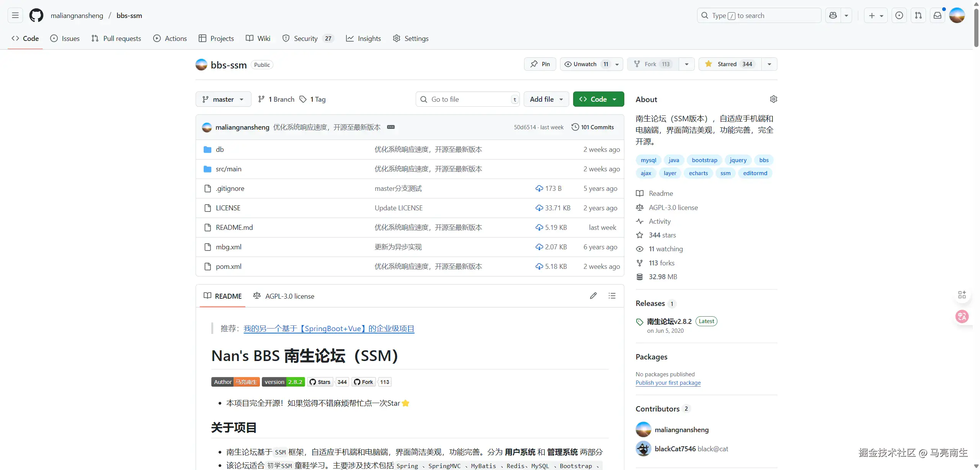Open the README outline list icon

[612, 296]
